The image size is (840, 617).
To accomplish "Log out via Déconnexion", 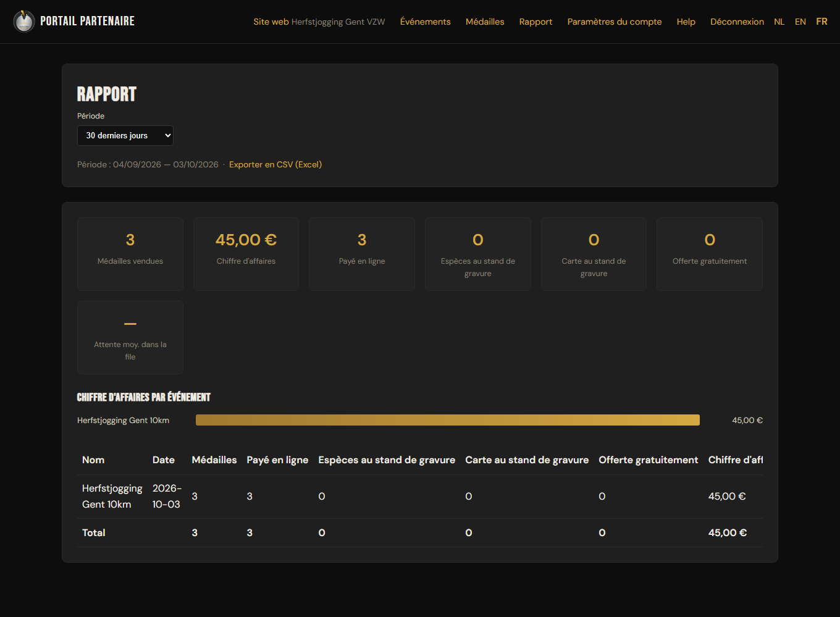I will point(737,22).
